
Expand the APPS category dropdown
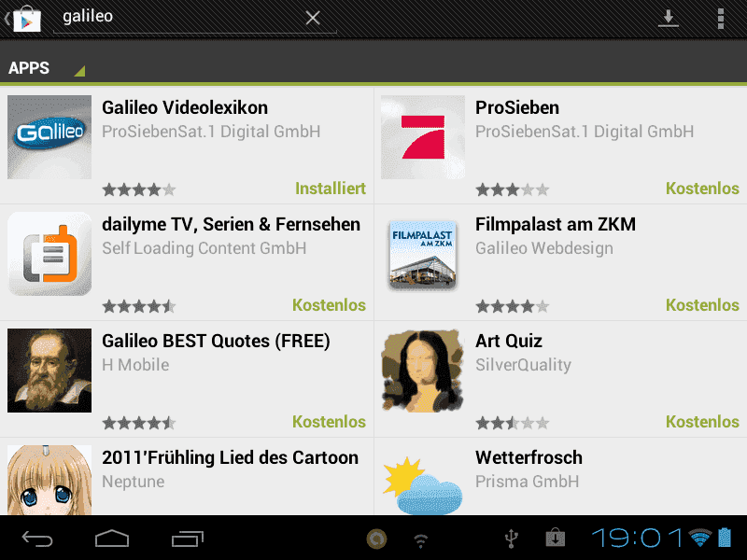(x=46, y=67)
